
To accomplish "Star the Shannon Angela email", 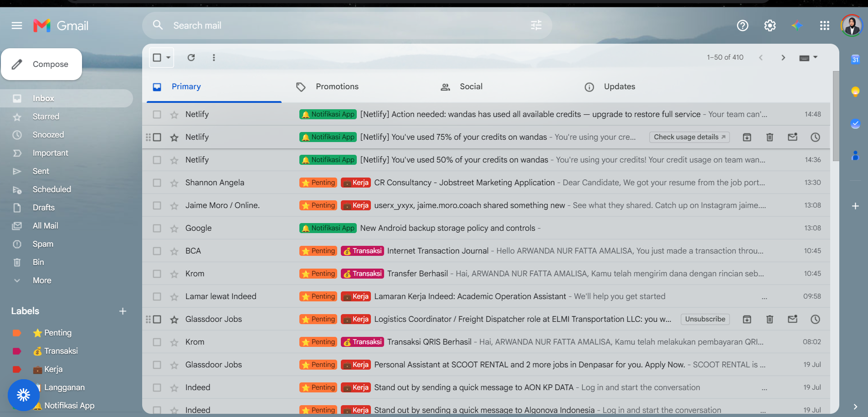I will [174, 183].
